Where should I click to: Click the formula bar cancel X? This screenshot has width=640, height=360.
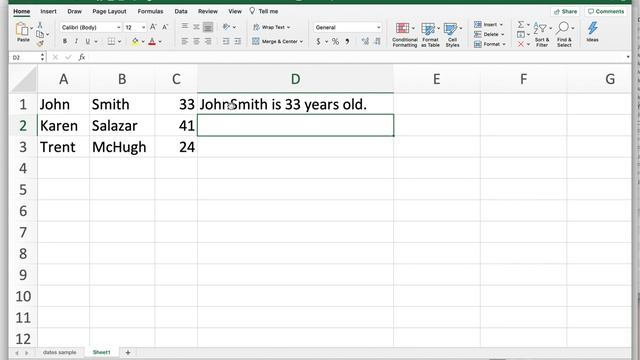[x=55, y=57]
